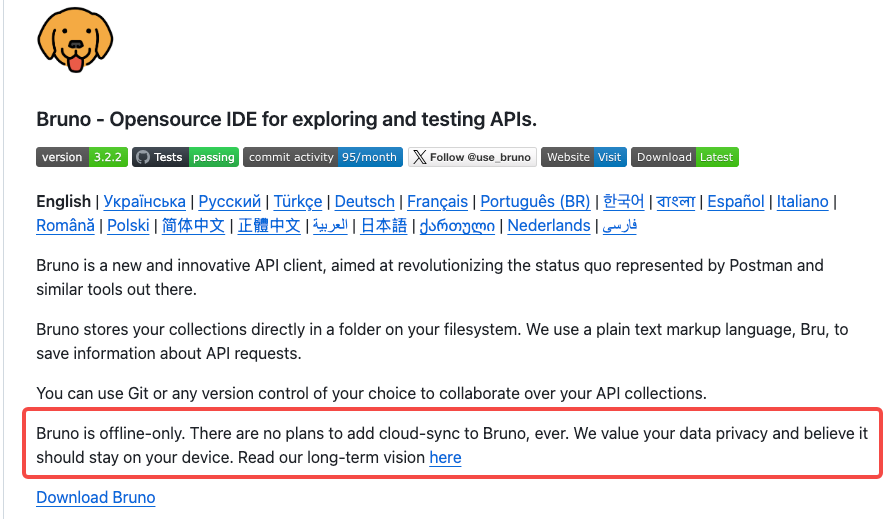Select the Polski language link

click(128, 226)
